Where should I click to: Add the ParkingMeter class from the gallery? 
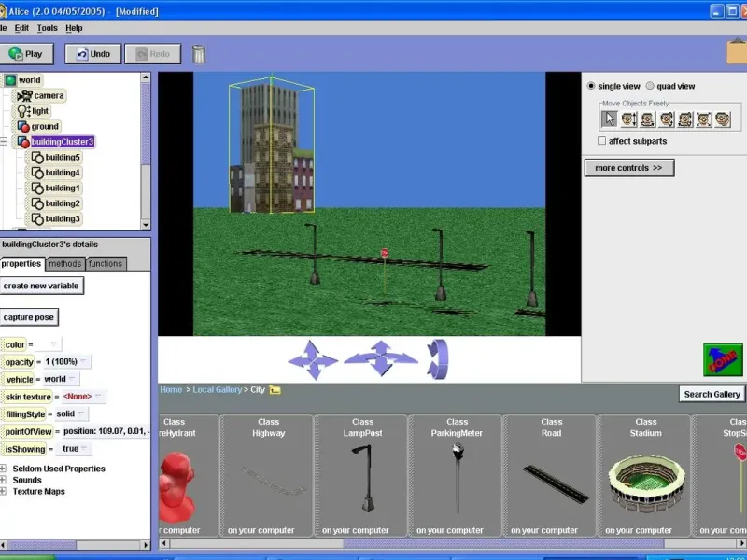[x=456, y=476]
